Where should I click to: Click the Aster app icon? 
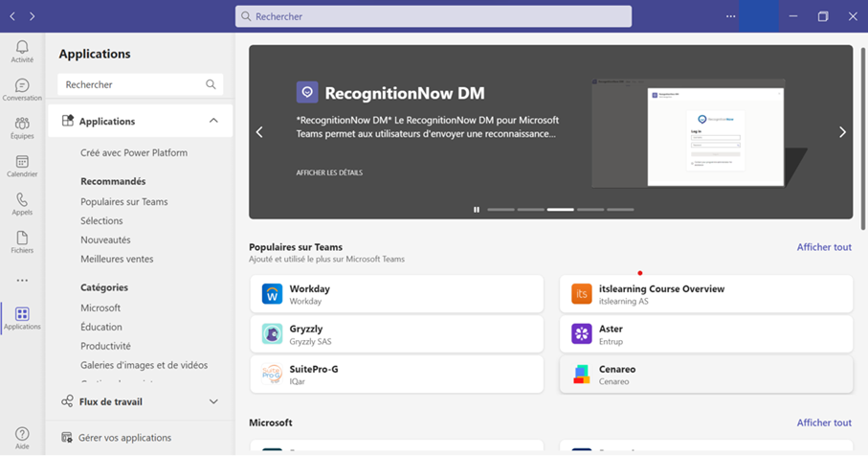coord(581,334)
